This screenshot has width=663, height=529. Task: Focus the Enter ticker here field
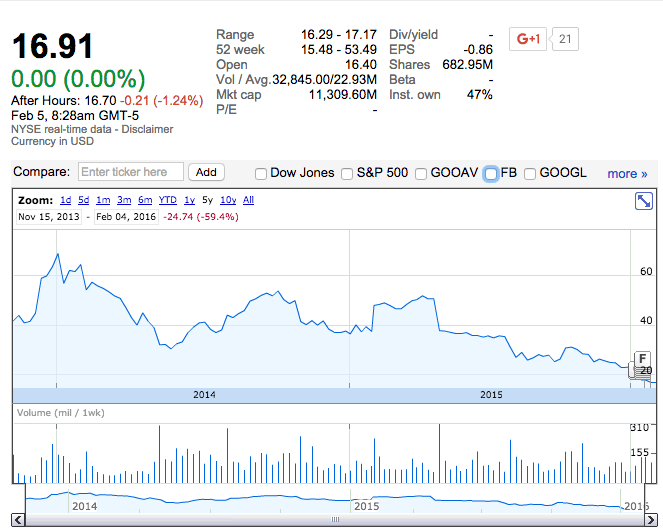[131, 172]
